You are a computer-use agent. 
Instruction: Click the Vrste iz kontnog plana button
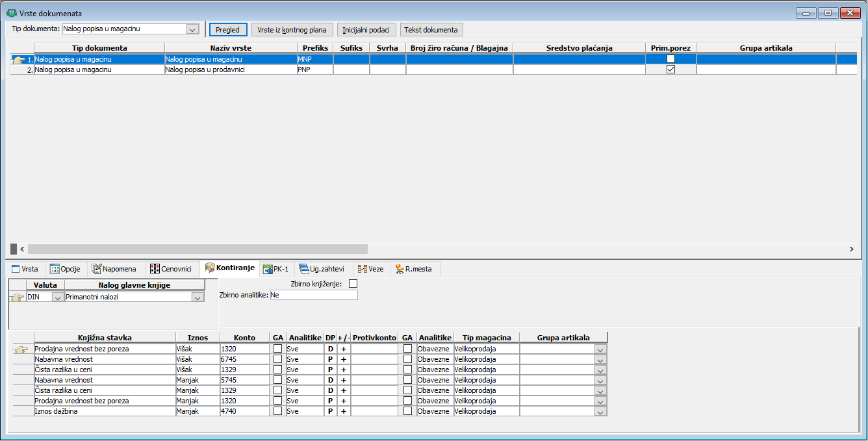pyautogui.click(x=292, y=30)
